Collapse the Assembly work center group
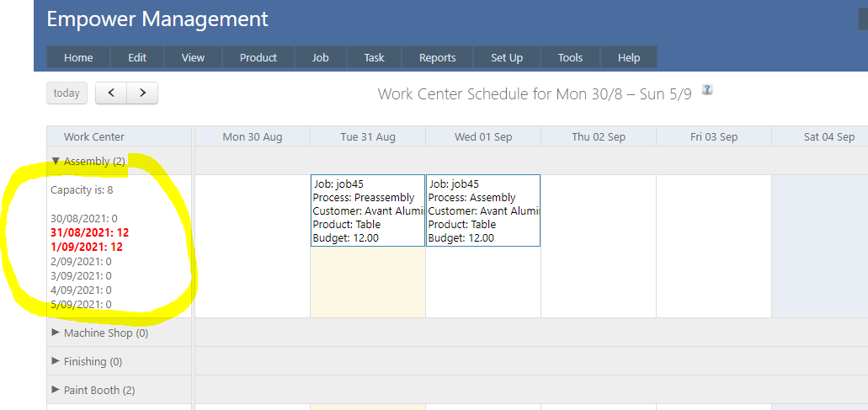 click(56, 161)
